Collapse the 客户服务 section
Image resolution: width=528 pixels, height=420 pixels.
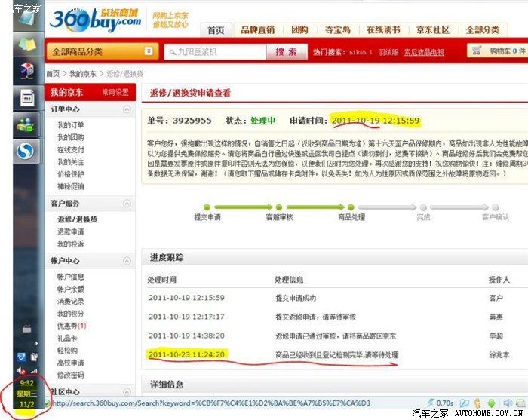pyautogui.click(x=127, y=204)
